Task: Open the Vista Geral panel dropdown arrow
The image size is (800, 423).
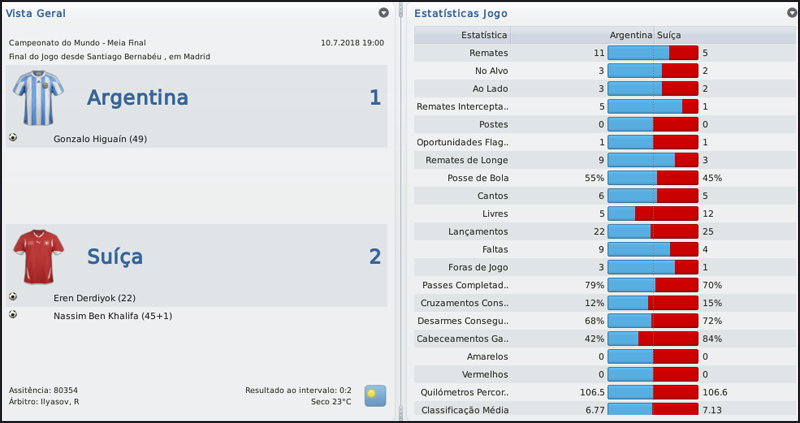Action: [x=384, y=13]
